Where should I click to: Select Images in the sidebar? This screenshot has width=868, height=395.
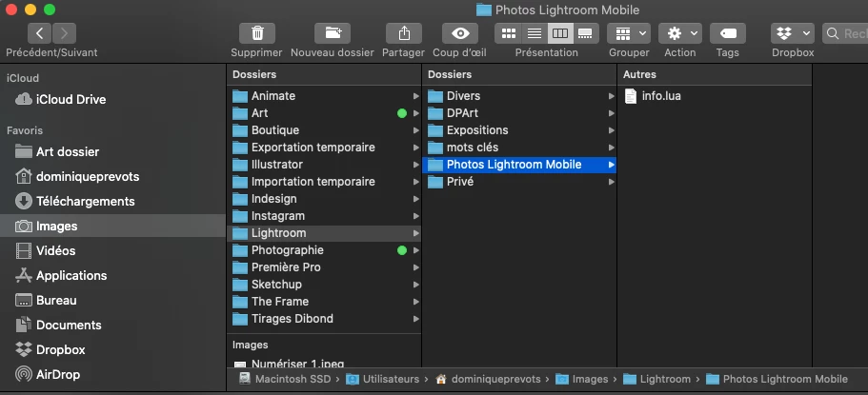113,226
